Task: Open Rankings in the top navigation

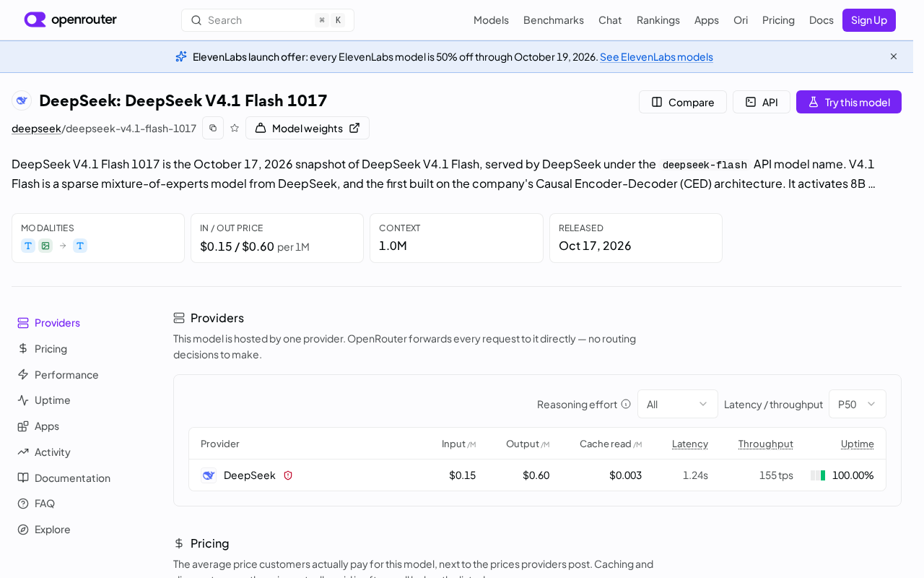Action: (x=658, y=20)
